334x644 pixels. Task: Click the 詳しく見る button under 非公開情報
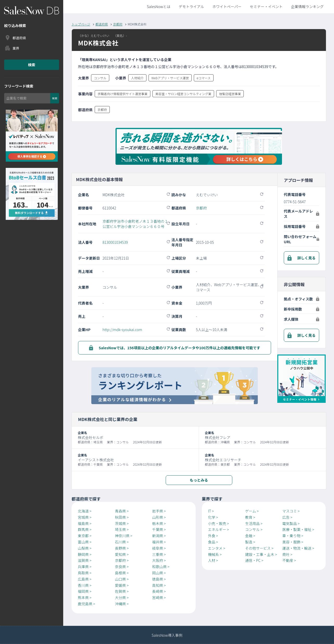(301, 335)
